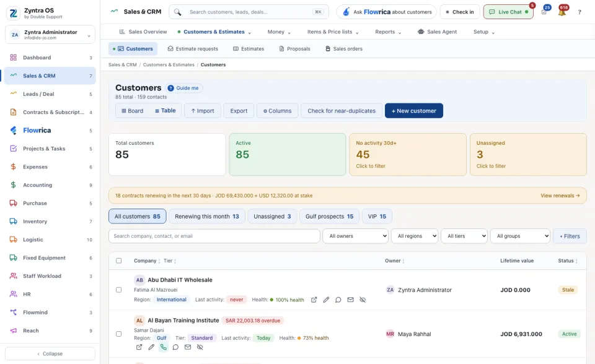Viewport: 595px width, 364px height.
Task: Click the company, contact, or email search field
Action: pos(214,236)
